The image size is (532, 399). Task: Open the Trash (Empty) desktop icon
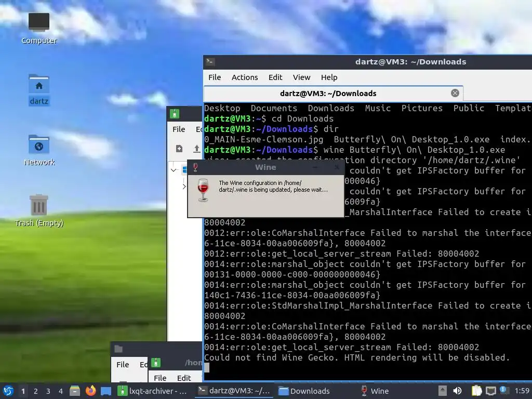tap(39, 210)
